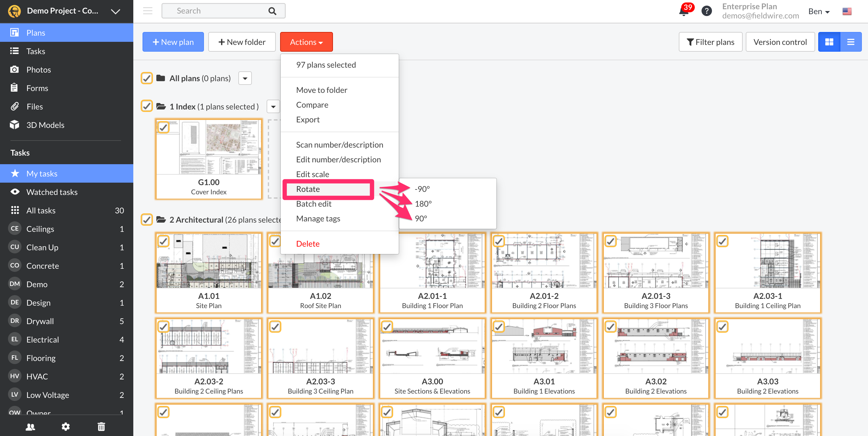The height and width of the screenshot is (436, 868).
Task: Expand the 1 Index folder dropdown arrow
Action: (x=273, y=106)
